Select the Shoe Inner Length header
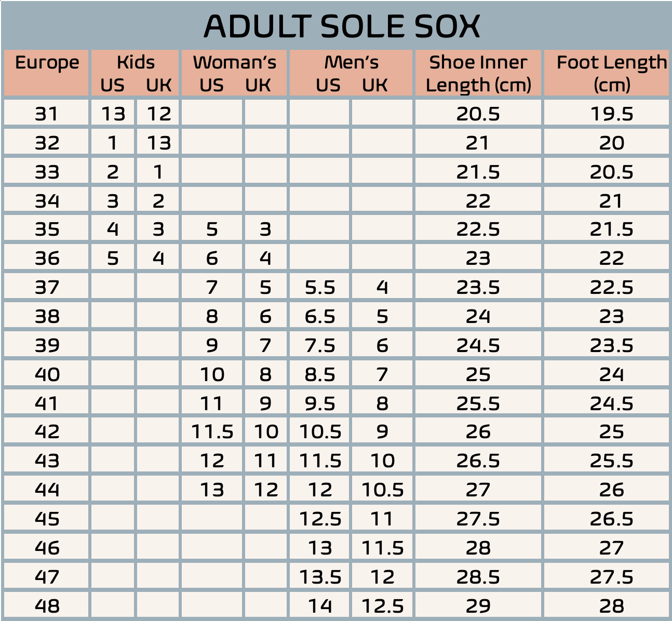The image size is (672, 621). pos(478,73)
